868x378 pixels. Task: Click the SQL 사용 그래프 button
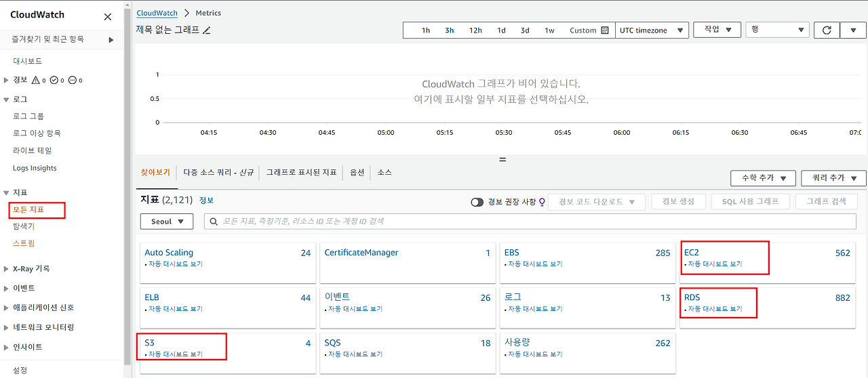pos(750,202)
